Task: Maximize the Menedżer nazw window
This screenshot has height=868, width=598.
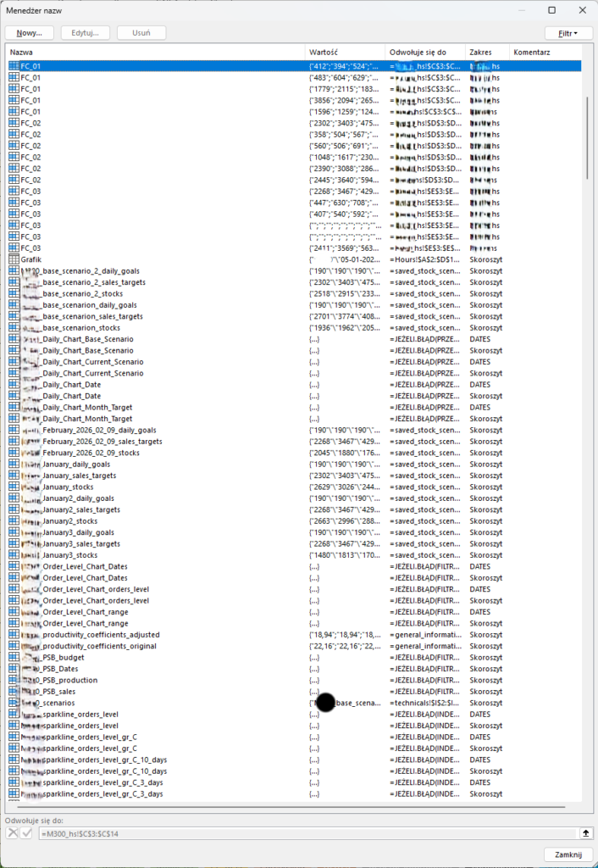Action: (x=552, y=10)
